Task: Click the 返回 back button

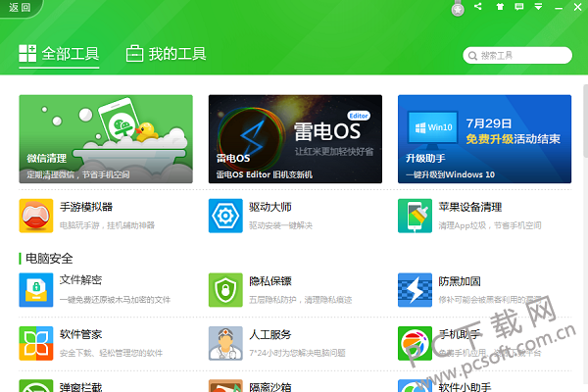Action: pos(20,8)
